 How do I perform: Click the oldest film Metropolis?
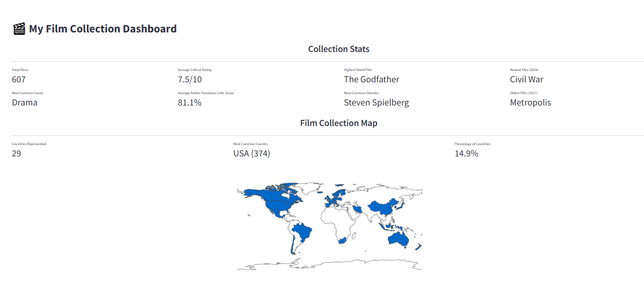click(530, 102)
